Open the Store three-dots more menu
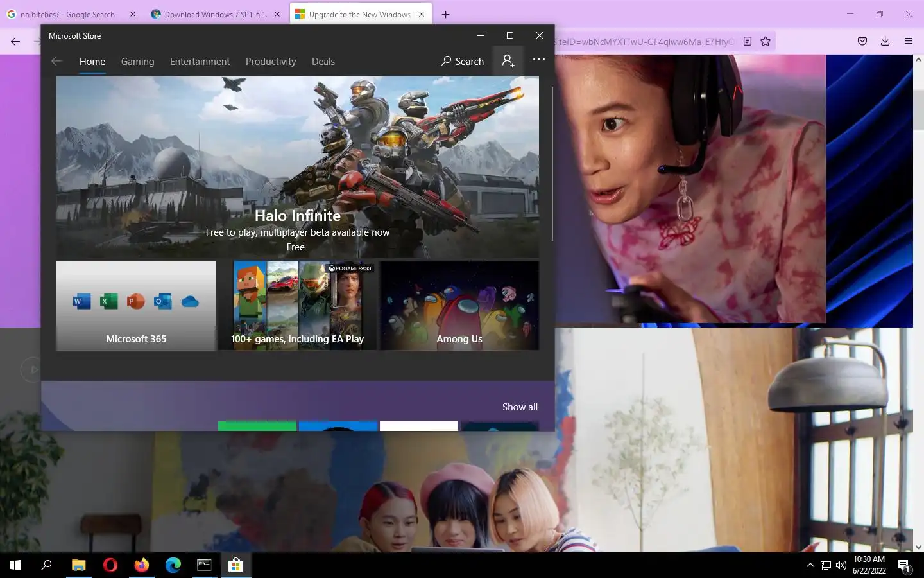The width and height of the screenshot is (924, 578). coord(539,59)
